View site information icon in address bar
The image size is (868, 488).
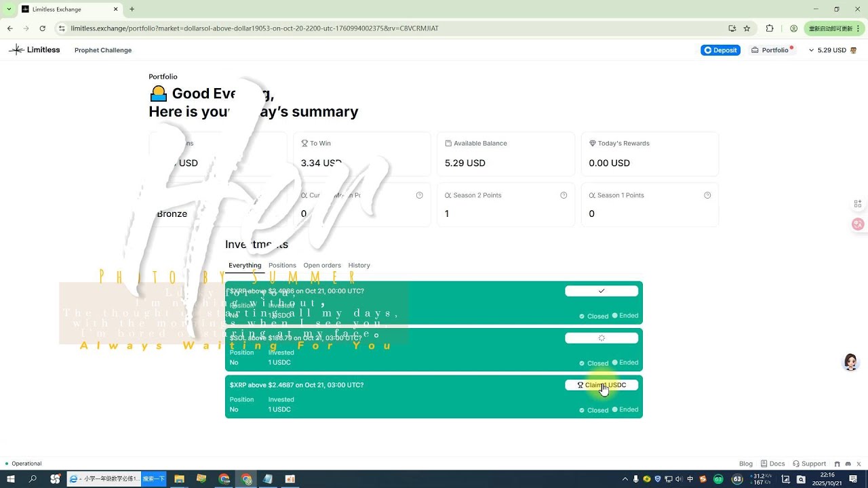click(x=62, y=28)
